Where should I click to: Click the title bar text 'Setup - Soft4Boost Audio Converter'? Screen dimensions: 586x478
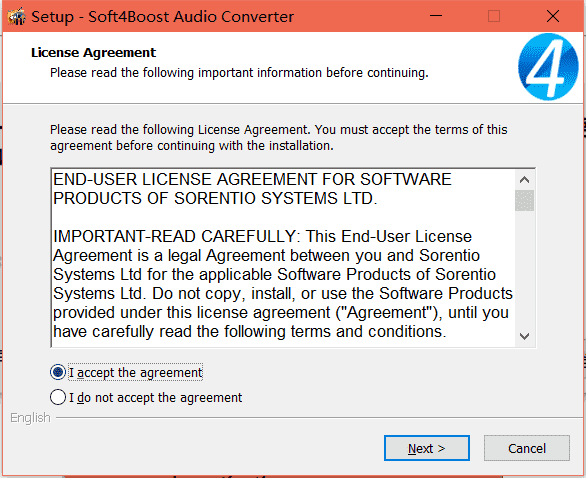(x=163, y=17)
